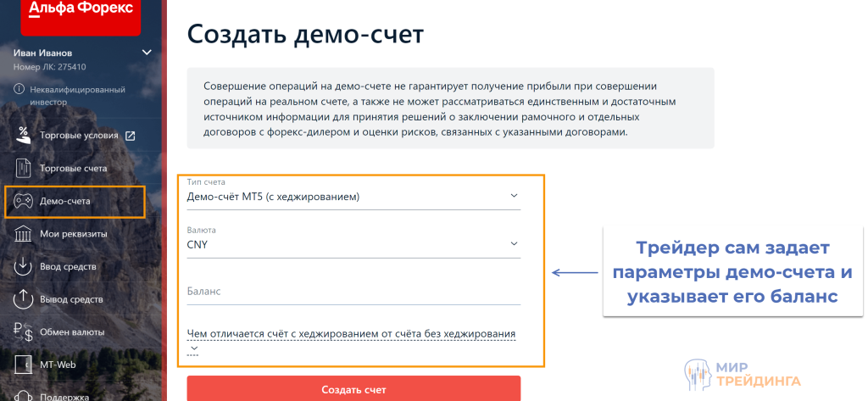Screen dimensions: 868x401
Task: Click the bank building icon for Мои реквизиты
Action: point(23,234)
